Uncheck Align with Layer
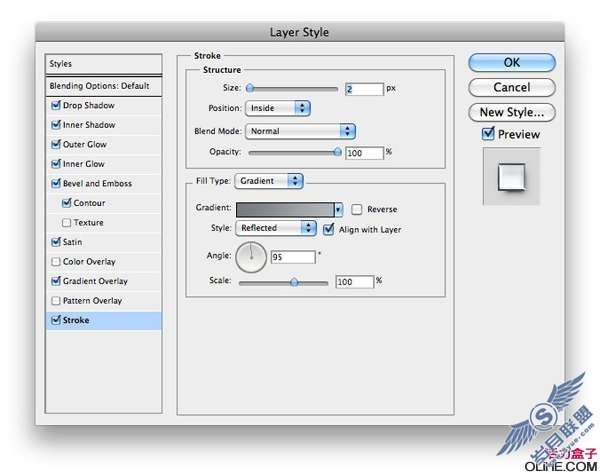This screenshot has width=600, height=474. [x=329, y=229]
